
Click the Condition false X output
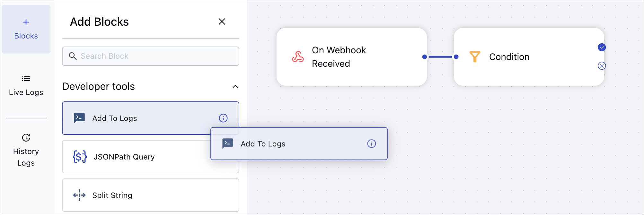point(602,66)
